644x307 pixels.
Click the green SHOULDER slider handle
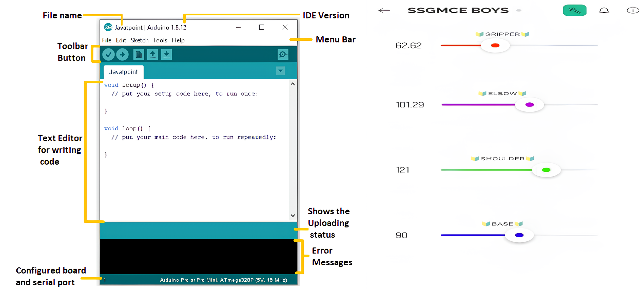click(546, 170)
